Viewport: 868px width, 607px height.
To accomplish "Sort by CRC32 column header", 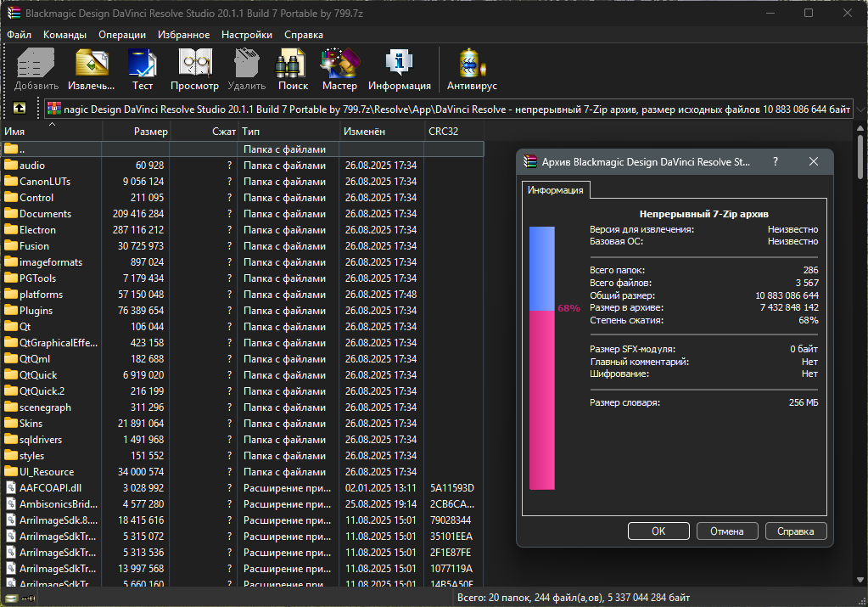I will 455,132.
